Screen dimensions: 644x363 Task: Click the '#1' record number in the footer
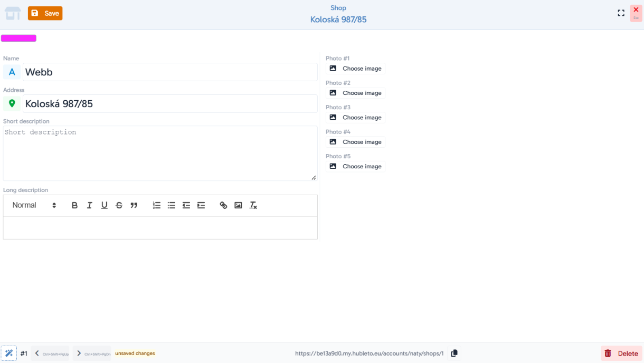click(24, 354)
